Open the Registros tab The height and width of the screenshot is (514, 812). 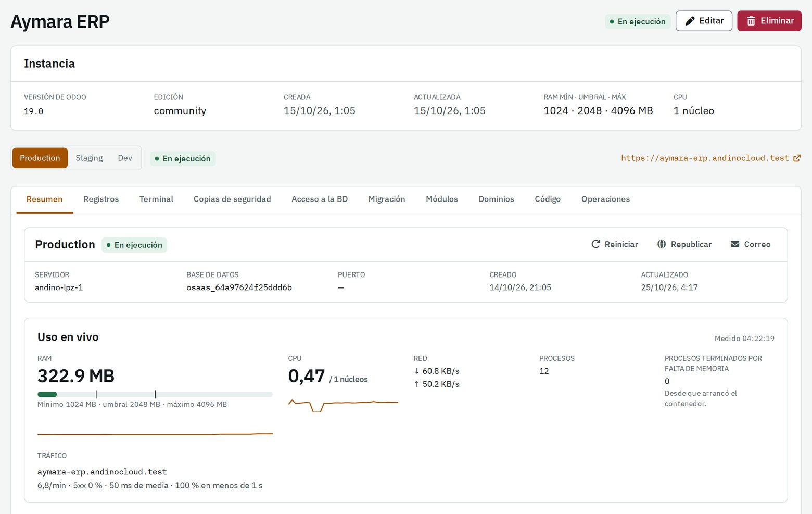pyautogui.click(x=101, y=199)
